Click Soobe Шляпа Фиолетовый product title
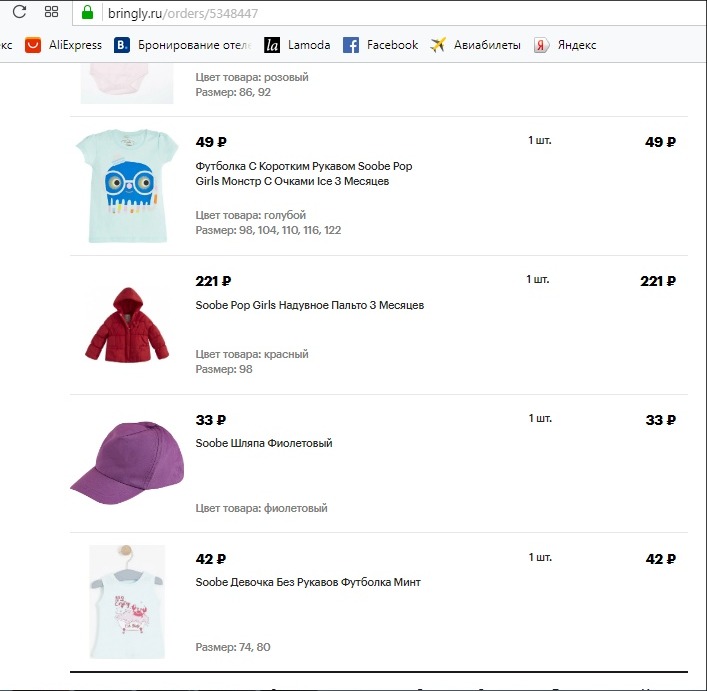The width and height of the screenshot is (707, 691). click(x=263, y=443)
